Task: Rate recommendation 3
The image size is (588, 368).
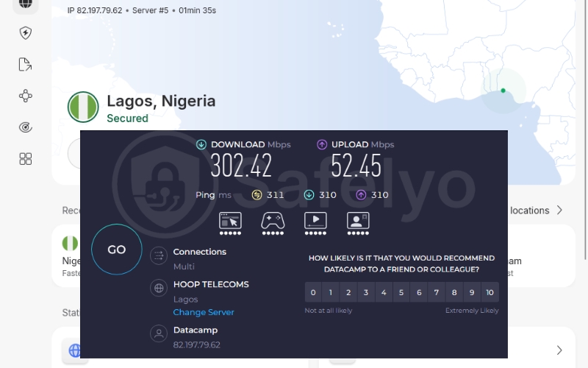Action: pyautogui.click(x=366, y=292)
